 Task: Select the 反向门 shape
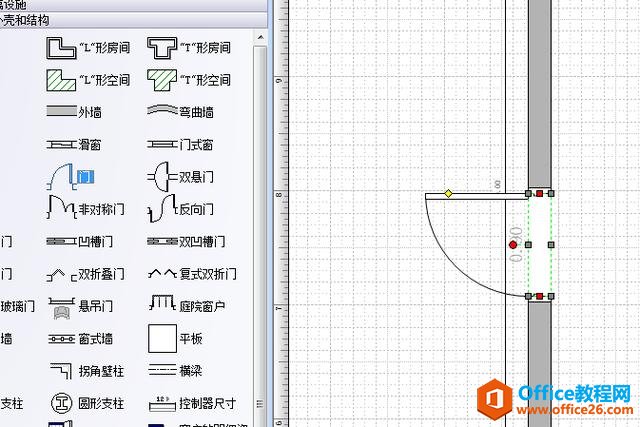tap(162, 209)
